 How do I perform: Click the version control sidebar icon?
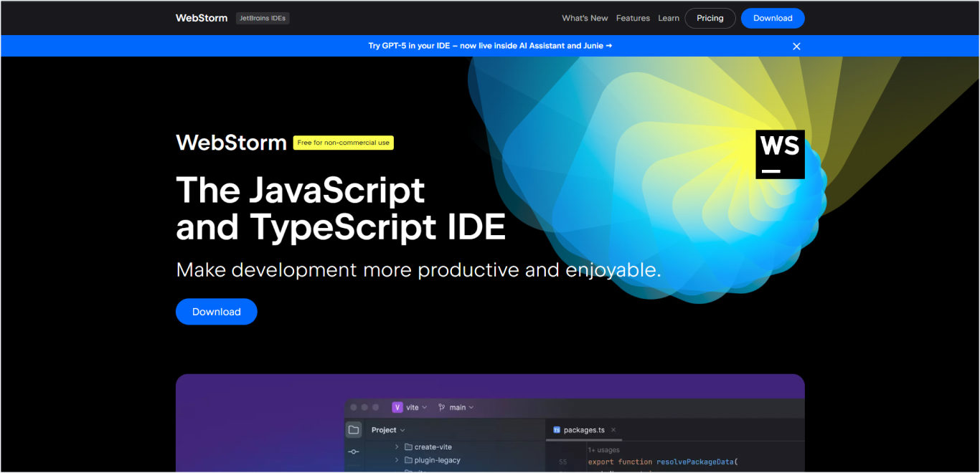pyautogui.click(x=354, y=451)
